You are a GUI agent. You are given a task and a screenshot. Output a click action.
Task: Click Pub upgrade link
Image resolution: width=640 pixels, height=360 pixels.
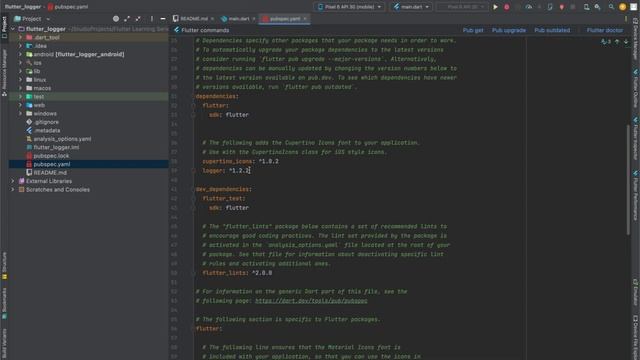pyautogui.click(x=509, y=30)
